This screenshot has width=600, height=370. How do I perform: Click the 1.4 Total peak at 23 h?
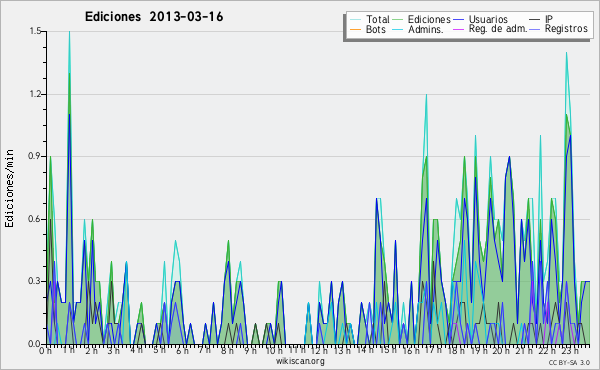[x=566, y=53]
